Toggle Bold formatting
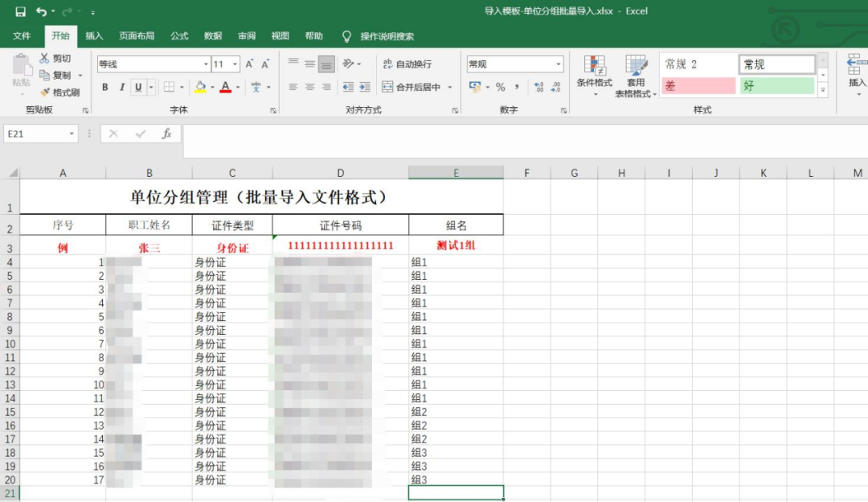This screenshot has width=868, height=502. tap(105, 87)
